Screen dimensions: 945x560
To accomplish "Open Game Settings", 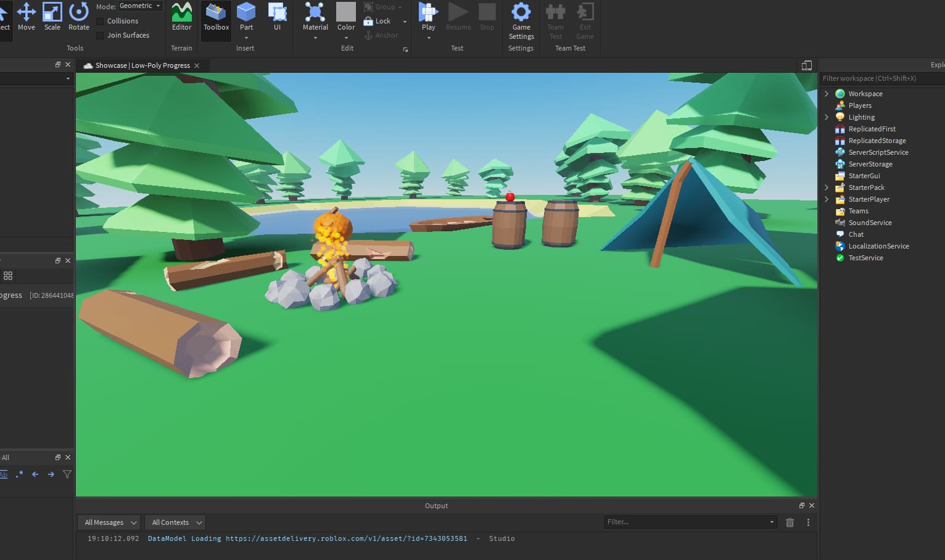I will 521,19.
